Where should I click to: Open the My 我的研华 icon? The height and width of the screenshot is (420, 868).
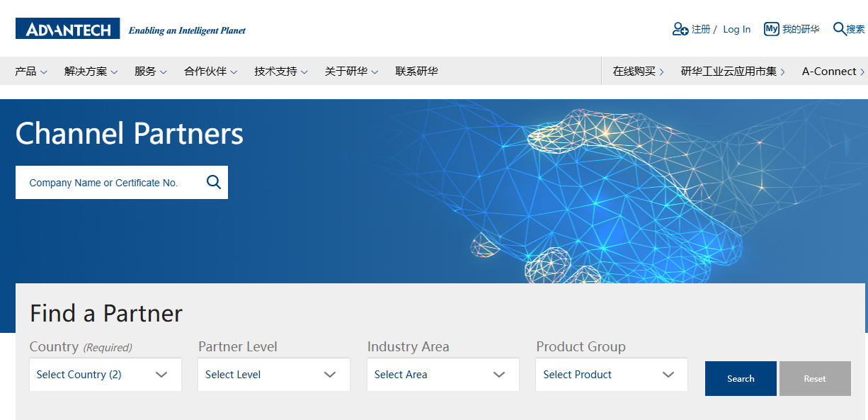771,29
